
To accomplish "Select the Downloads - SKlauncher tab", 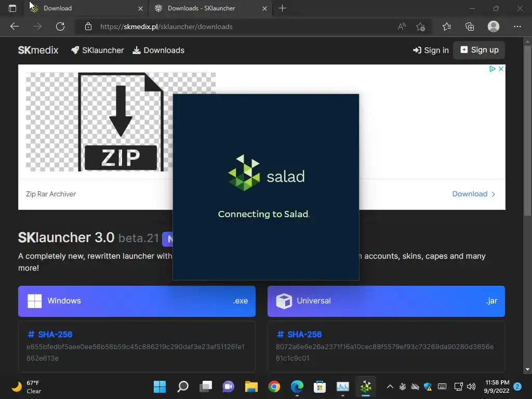I will pos(210,8).
